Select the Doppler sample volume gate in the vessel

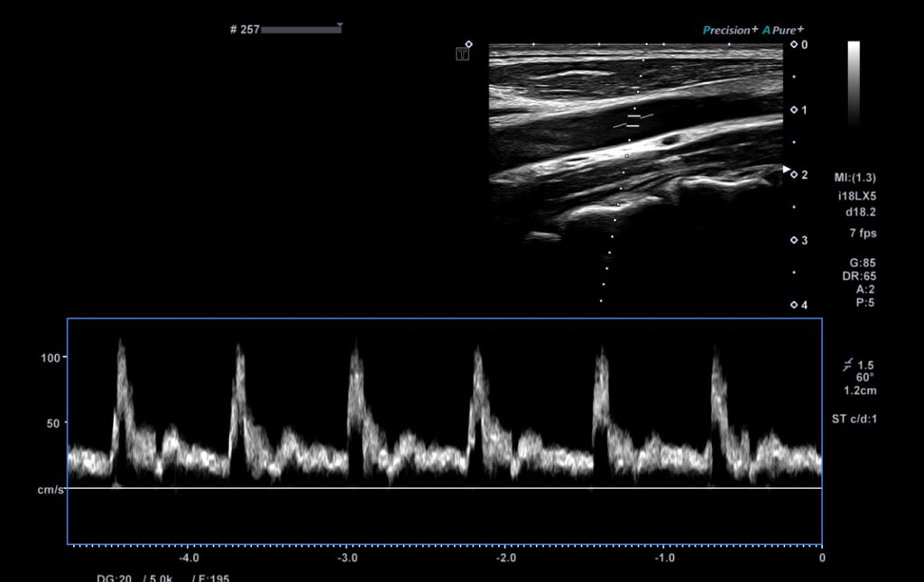[633, 121]
